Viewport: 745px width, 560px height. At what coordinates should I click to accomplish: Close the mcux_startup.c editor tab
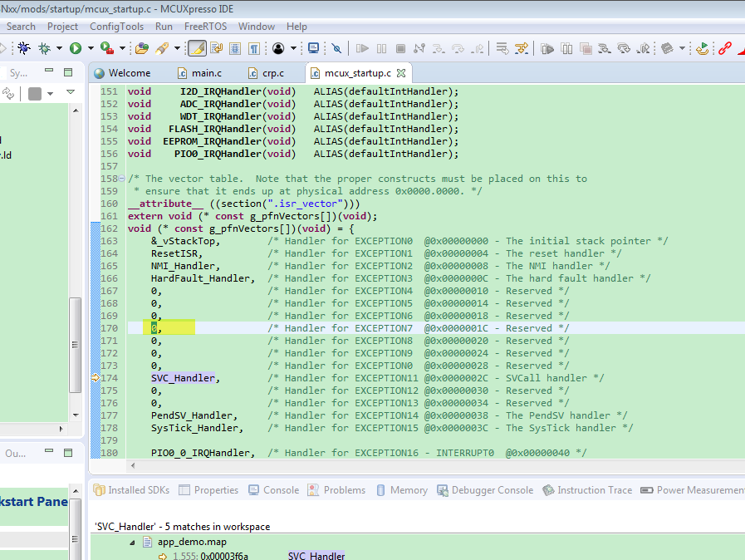(x=400, y=73)
